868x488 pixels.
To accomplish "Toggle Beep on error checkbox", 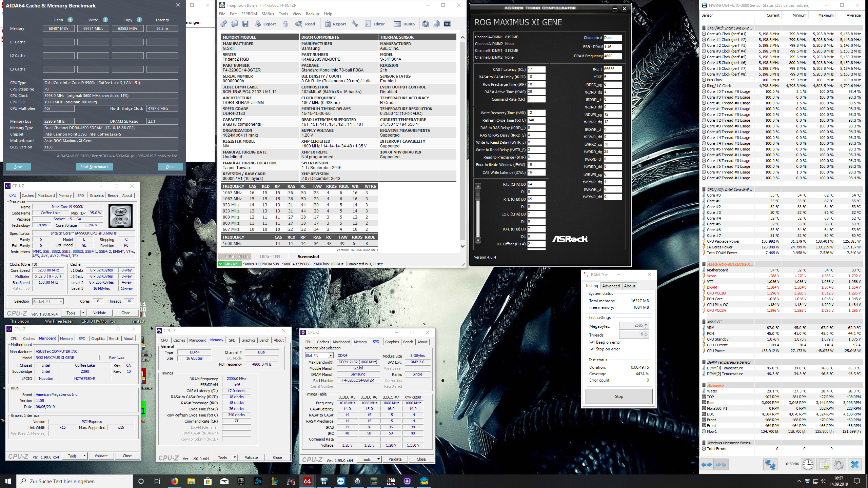I will click(x=592, y=342).
